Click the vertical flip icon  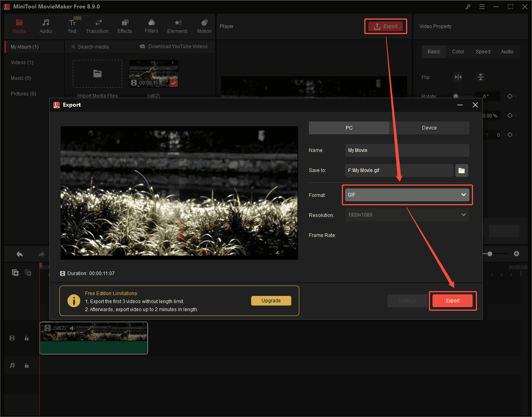[x=481, y=77]
